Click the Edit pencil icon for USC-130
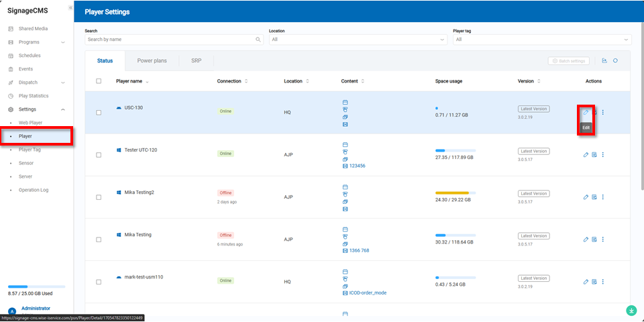Screen dimensions: 644x322 (586, 112)
